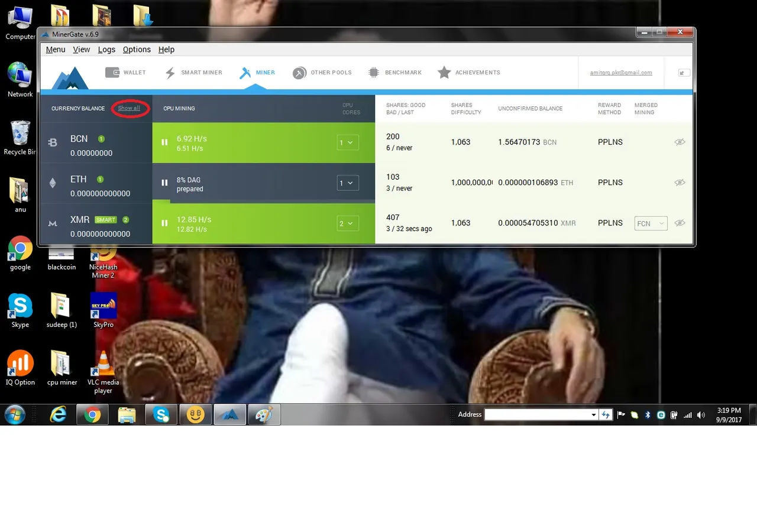This screenshot has height=532, width=757.
Task: Select the anu folder on desktop
Action: pyautogui.click(x=20, y=195)
